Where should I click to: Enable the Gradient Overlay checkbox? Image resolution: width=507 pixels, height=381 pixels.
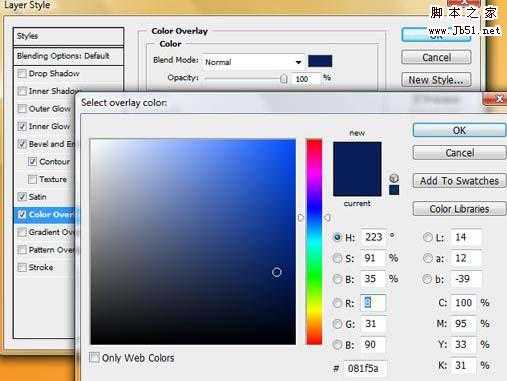tap(22, 232)
